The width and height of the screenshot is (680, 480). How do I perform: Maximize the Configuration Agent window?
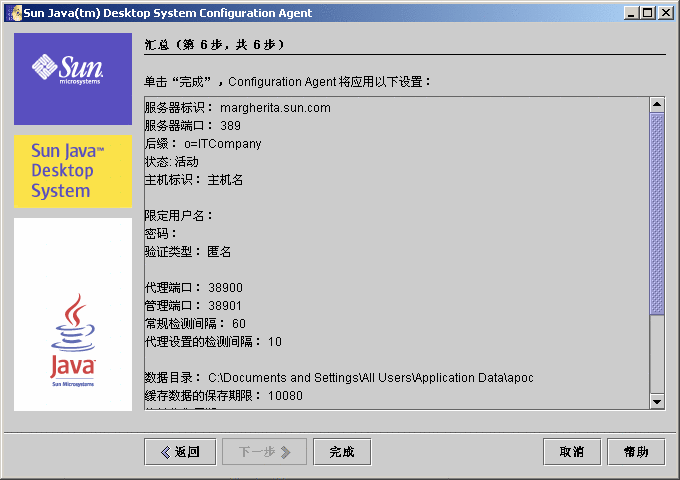(647, 13)
